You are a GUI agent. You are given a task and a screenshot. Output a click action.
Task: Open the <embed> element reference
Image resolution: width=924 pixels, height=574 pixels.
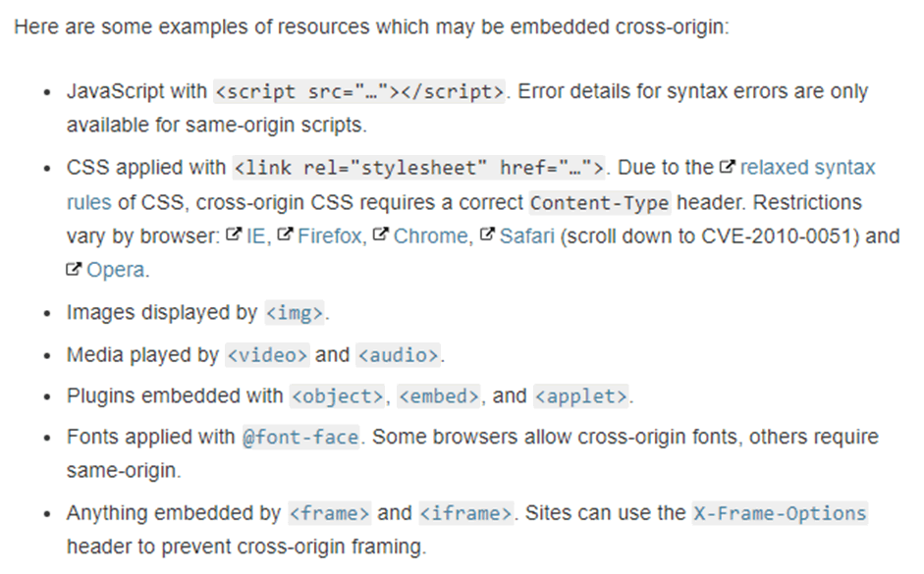(439, 396)
